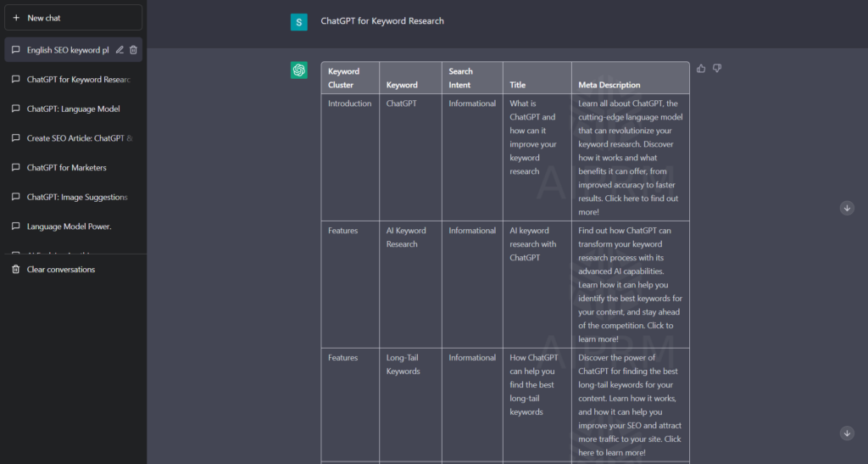The width and height of the screenshot is (868, 464).
Task: Edit the English SEO keyword chat title
Action: 120,50
